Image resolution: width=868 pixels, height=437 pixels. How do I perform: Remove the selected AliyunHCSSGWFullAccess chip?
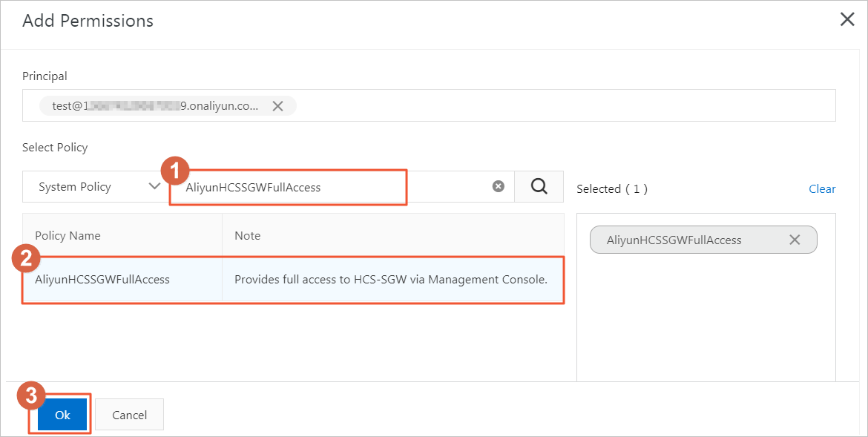point(795,240)
